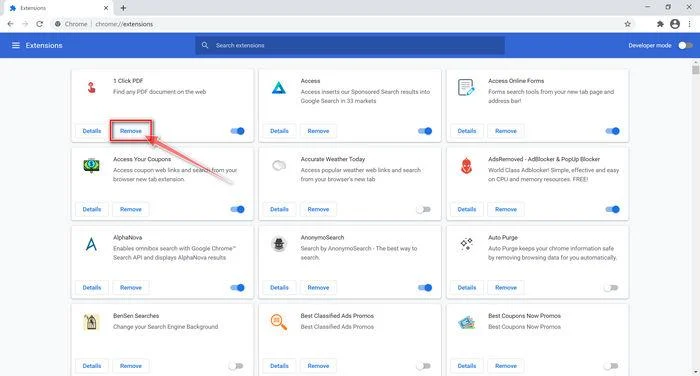Viewport: 700px width, 376px height.
Task: Enable the BenSen Searches extension
Action: [x=236, y=366]
